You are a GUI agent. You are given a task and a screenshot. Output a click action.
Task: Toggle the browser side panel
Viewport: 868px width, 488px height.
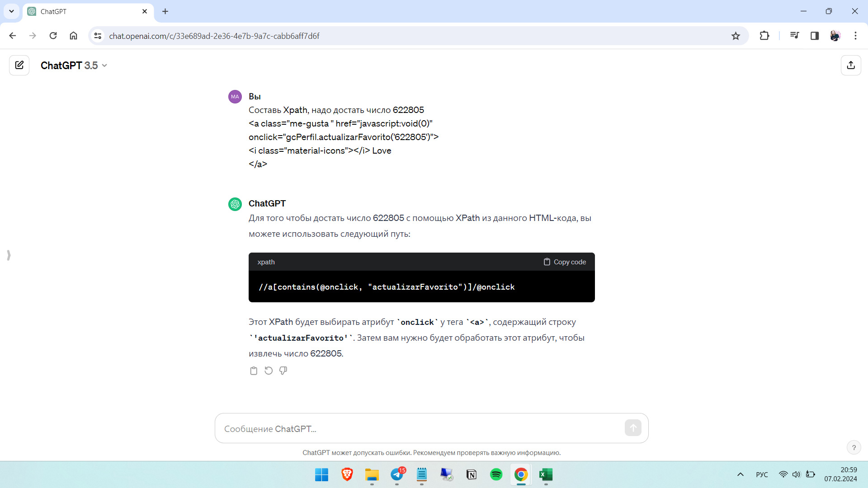point(815,36)
